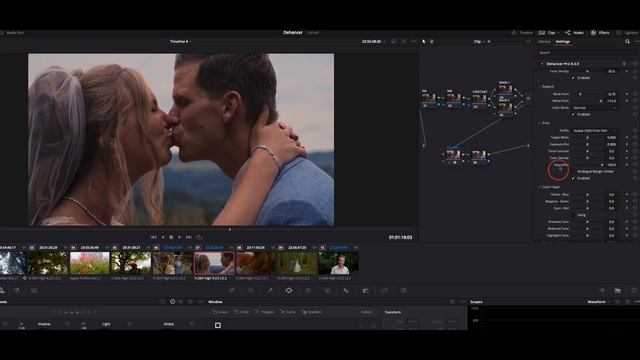Open the Profile Kodak Print Film dropdown
This screenshot has width=640, height=360.
pos(594,131)
